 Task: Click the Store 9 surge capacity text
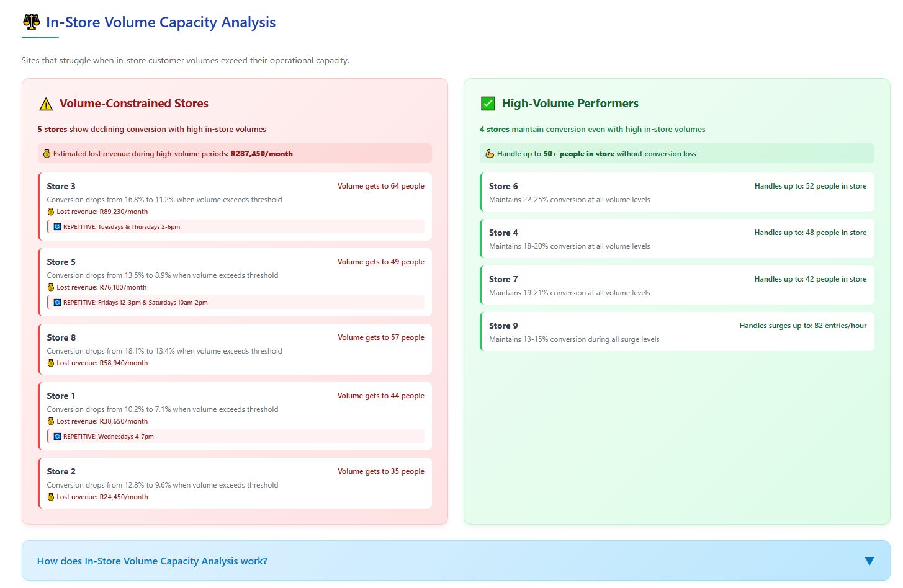pyautogui.click(x=802, y=326)
